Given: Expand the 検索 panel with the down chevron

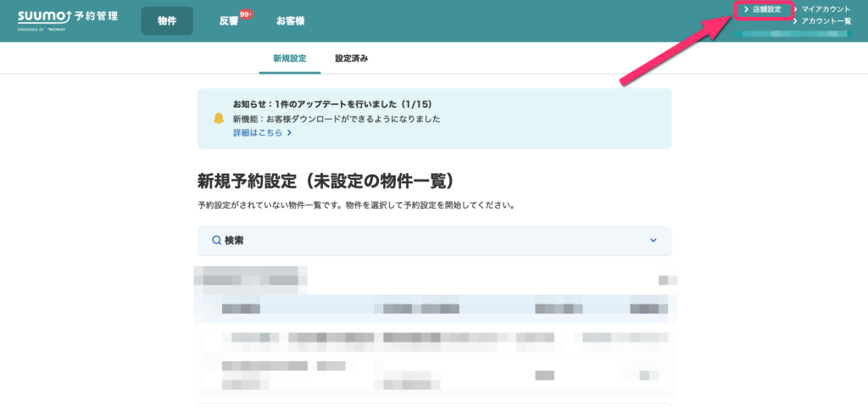Looking at the screenshot, I should [x=653, y=241].
